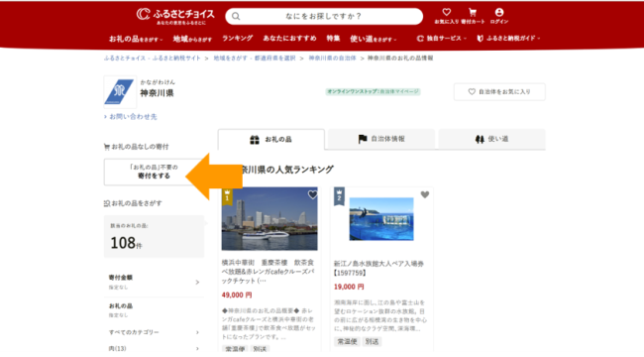The image size is (644, 357).
Task: Open ランキング in the navigation bar
Action: 238,39
